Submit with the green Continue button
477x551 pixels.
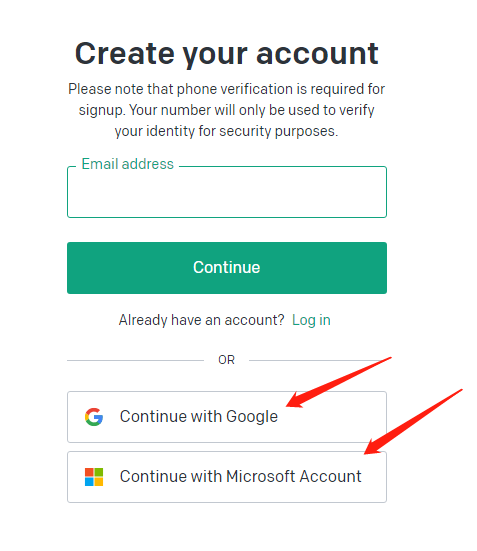click(227, 268)
